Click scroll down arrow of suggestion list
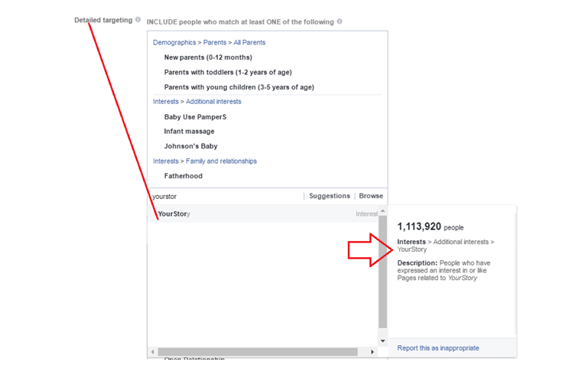 (x=382, y=341)
